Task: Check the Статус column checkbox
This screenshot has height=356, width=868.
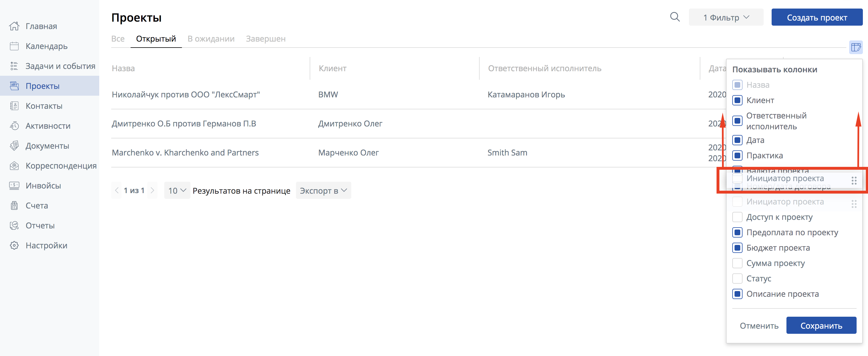Action: point(737,279)
